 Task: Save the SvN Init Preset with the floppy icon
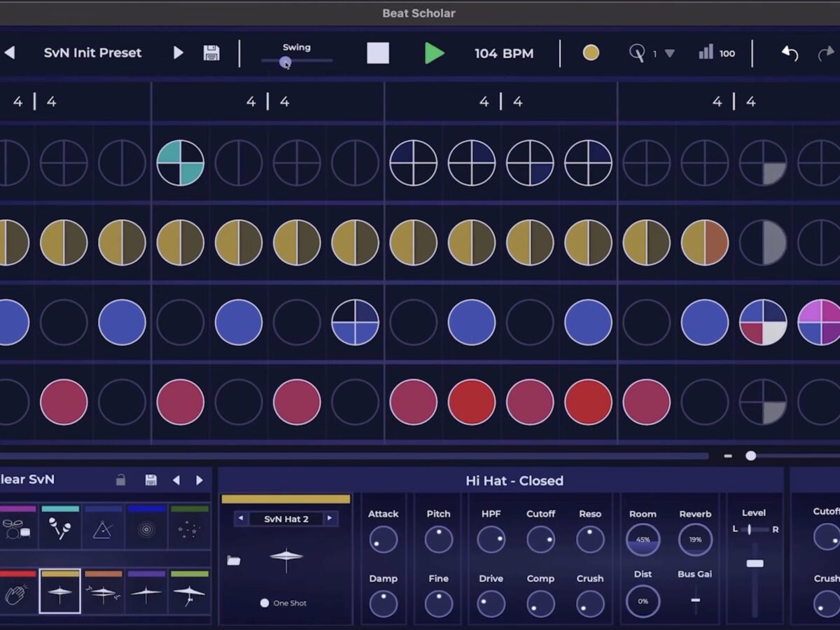click(211, 53)
